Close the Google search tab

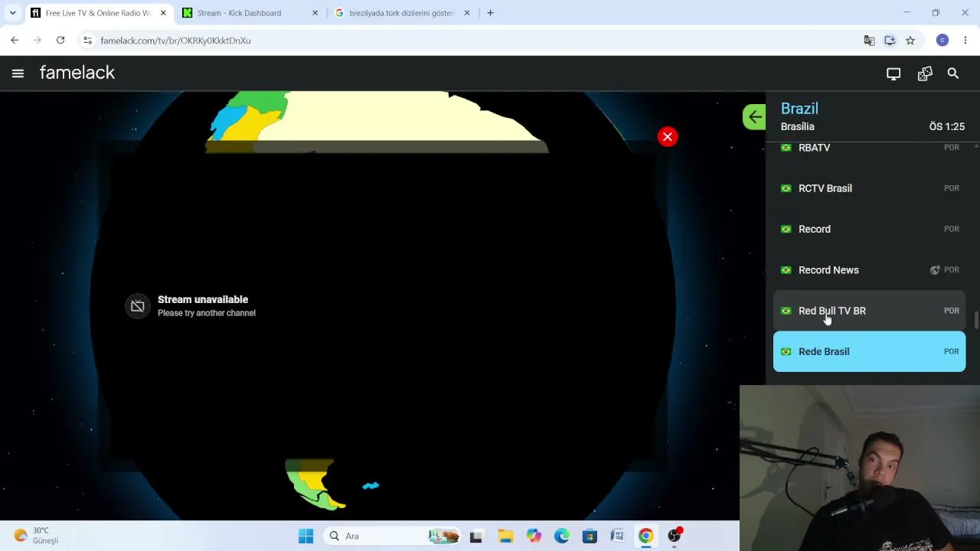pyautogui.click(x=467, y=13)
